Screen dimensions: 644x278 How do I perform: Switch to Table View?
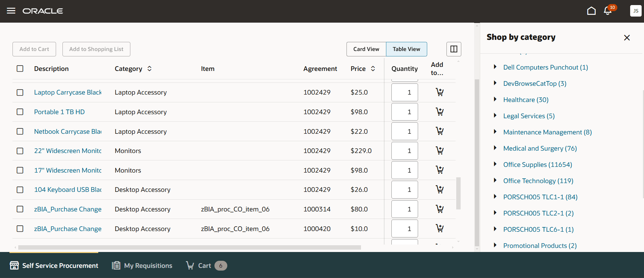[407, 49]
